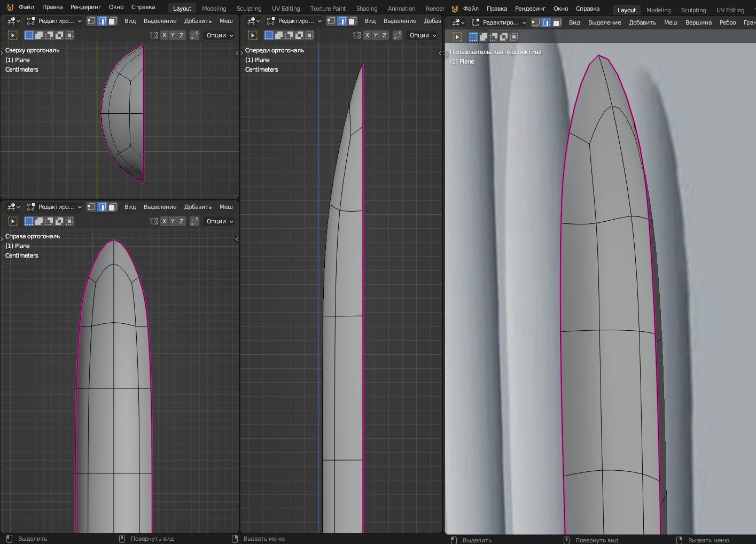Open the Выделение menu in right-view viewport
Image resolution: width=756 pixels, height=544 pixels.
pos(160,207)
